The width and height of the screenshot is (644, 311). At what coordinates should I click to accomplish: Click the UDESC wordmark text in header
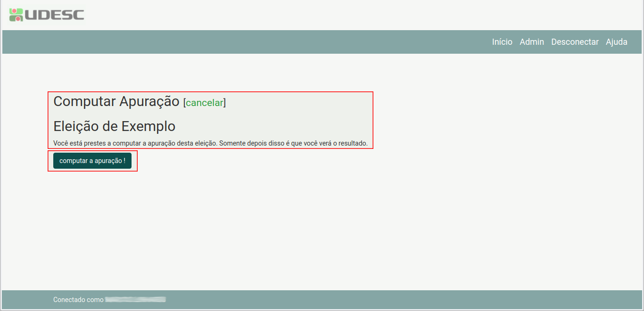pos(54,15)
